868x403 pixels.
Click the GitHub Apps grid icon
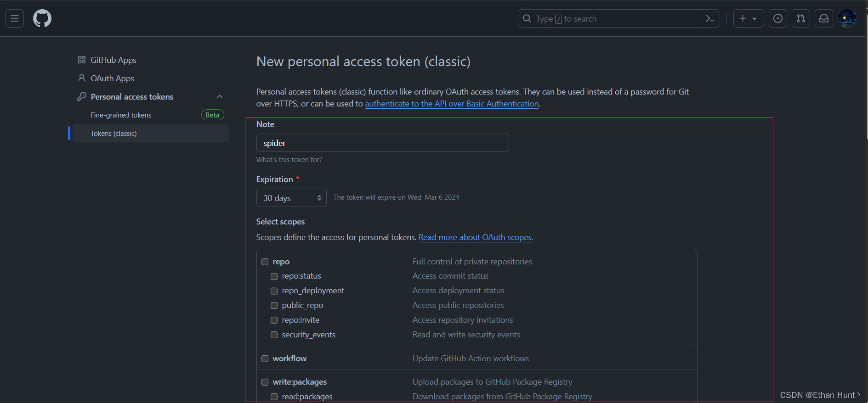click(x=82, y=60)
